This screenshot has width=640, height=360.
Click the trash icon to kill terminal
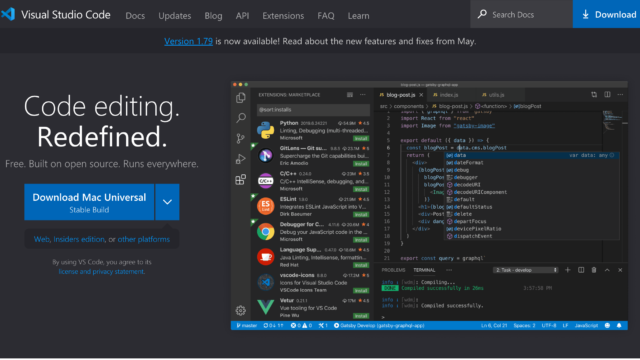pyautogui.click(x=594, y=270)
